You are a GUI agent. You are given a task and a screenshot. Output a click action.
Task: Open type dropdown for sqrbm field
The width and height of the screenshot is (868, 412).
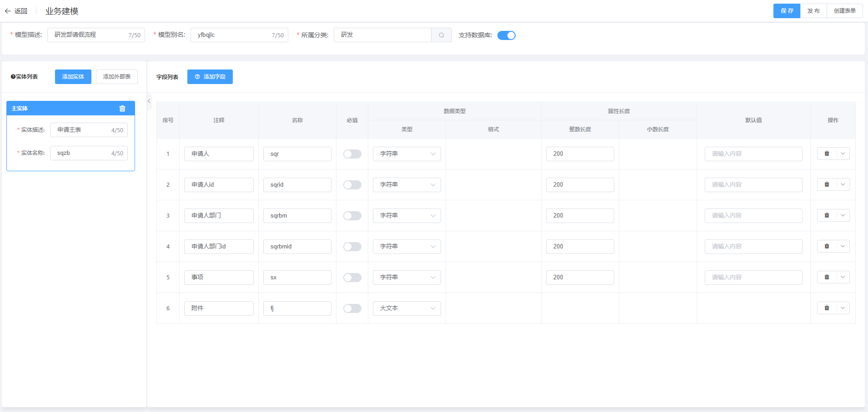406,216
